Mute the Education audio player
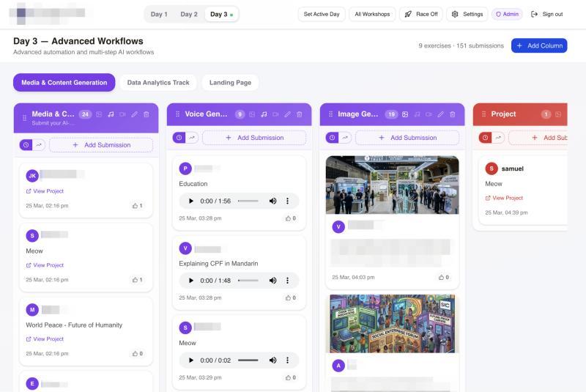The height and width of the screenshot is (392, 586). tap(272, 201)
